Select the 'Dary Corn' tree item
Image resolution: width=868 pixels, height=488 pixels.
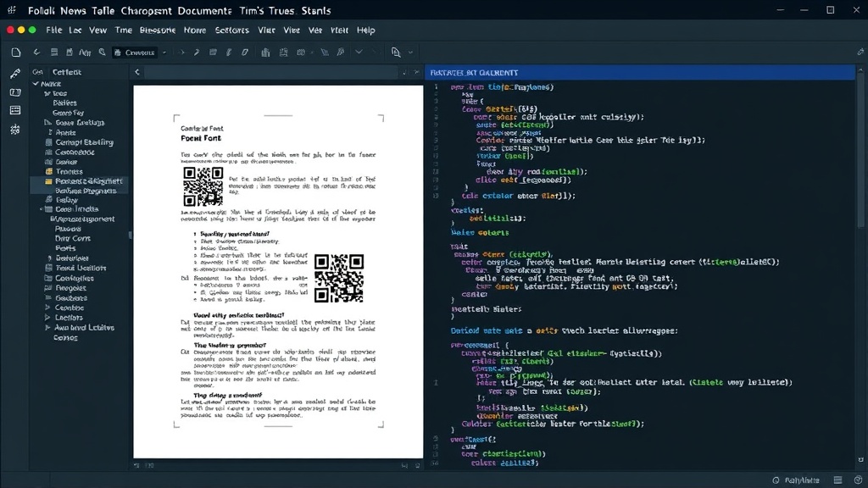[x=73, y=238]
